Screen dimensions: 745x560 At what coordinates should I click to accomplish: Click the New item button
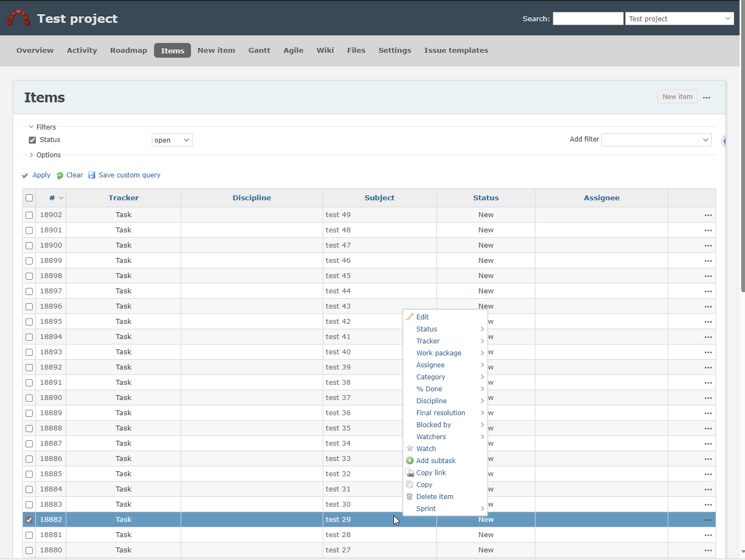pos(678,97)
